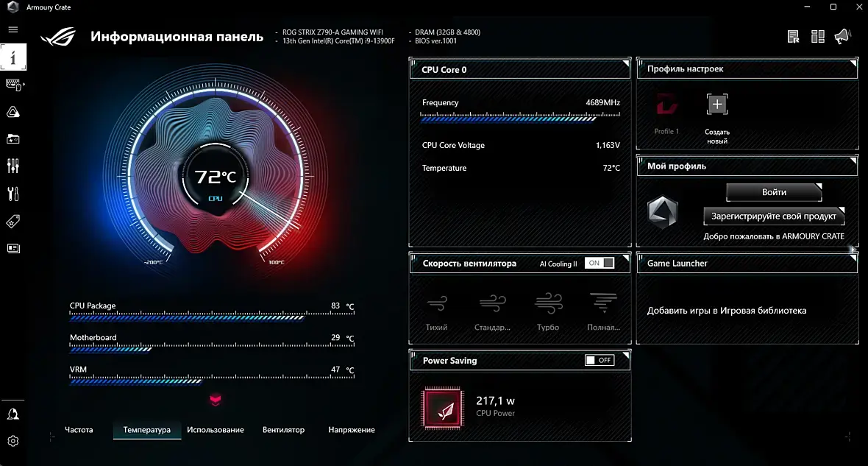Click the 4689MHz frequency value

[x=603, y=102]
